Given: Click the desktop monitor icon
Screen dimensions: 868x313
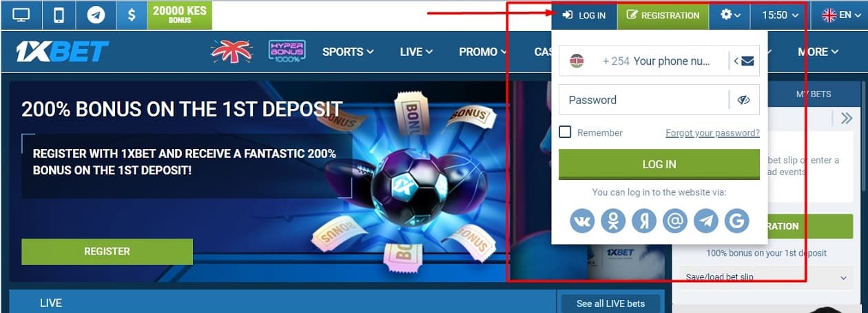Looking at the screenshot, I should (x=21, y=14).
